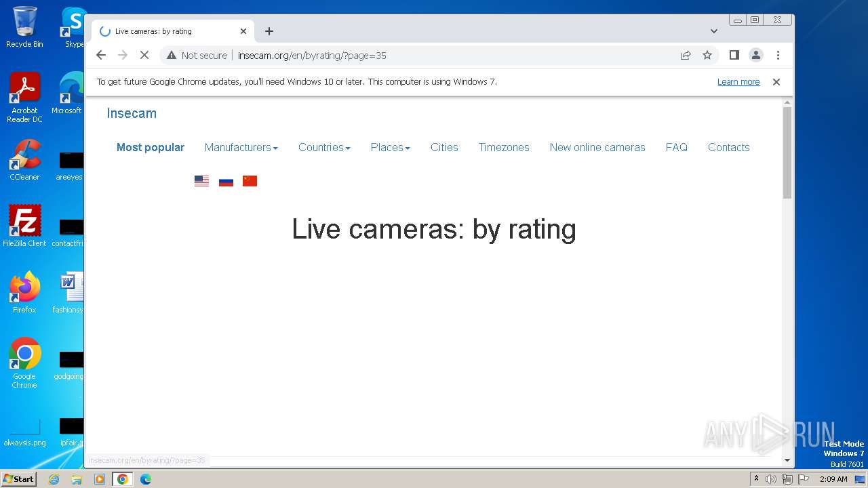Open the FAQ page
868x488 pixels.
tap(677, 147)
